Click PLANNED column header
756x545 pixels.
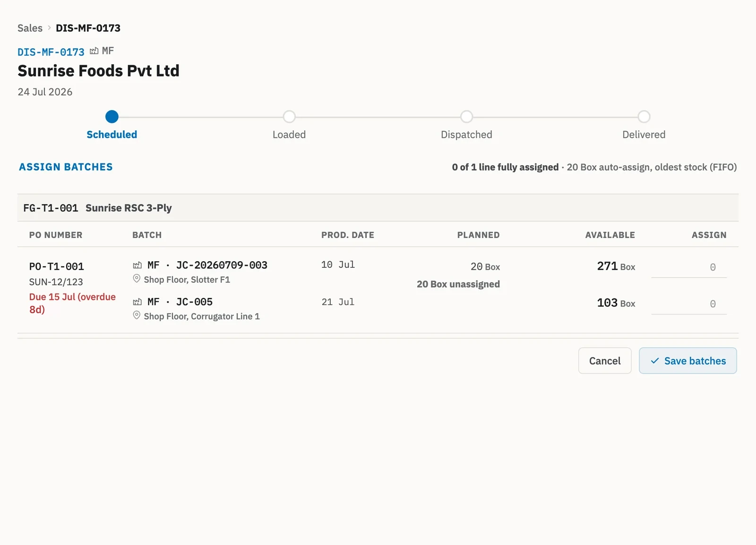click(478, 235)
